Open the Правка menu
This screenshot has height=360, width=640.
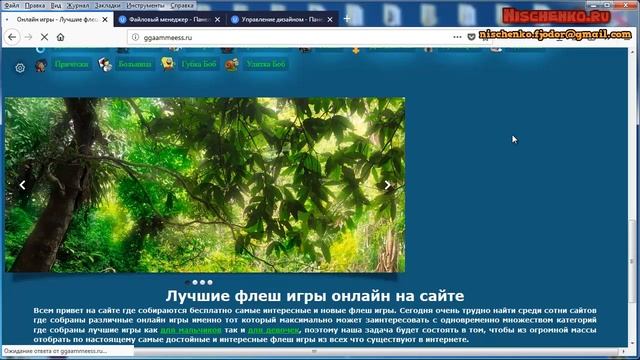point(35,5)
